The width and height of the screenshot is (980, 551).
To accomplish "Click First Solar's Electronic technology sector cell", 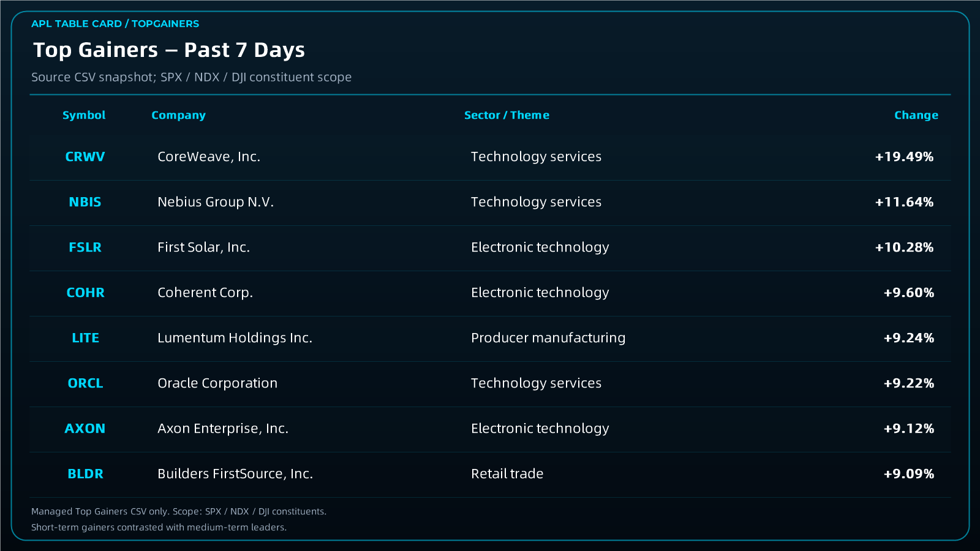I will pyautogui.click(x=540, y=247).
